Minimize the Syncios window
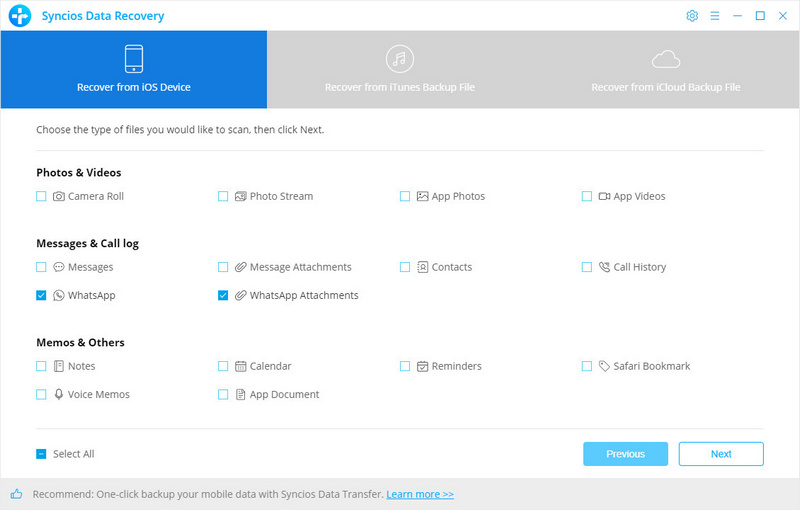The image size is (800, 510). pos(737,16)
